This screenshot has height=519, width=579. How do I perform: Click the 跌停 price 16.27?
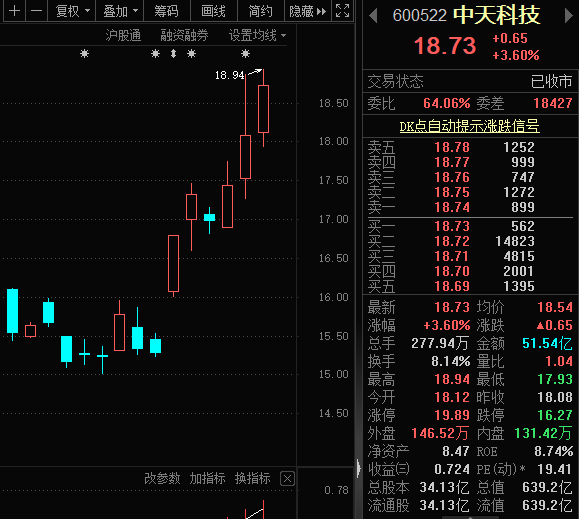coord(555,415)
